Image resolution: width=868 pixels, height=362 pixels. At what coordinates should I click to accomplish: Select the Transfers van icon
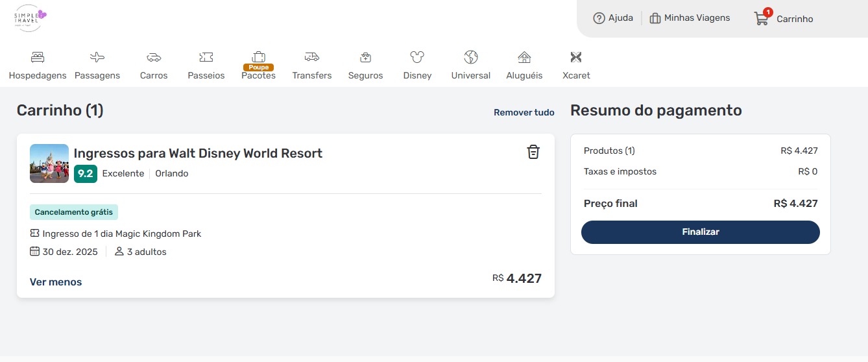[x=312, y=57]
